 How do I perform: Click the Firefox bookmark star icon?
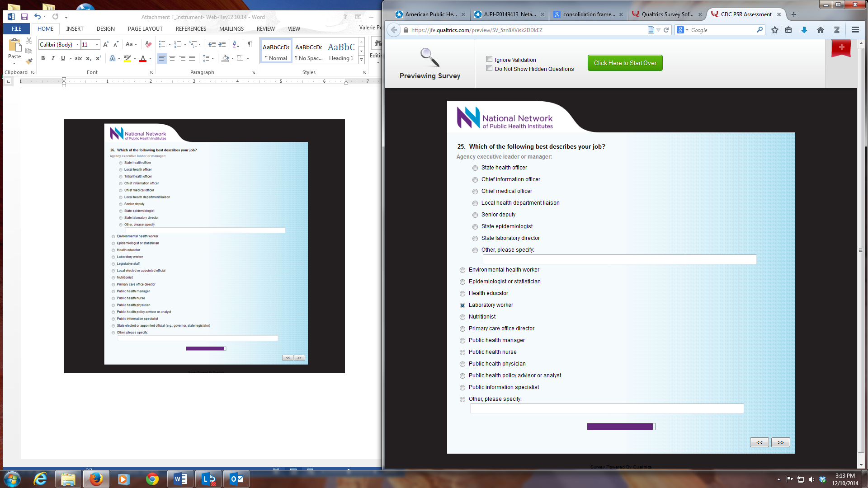(x=775, y=30)
